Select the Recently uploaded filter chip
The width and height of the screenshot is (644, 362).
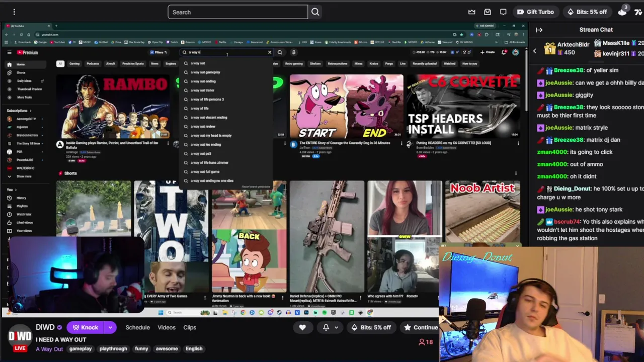(x=425, y=64)
